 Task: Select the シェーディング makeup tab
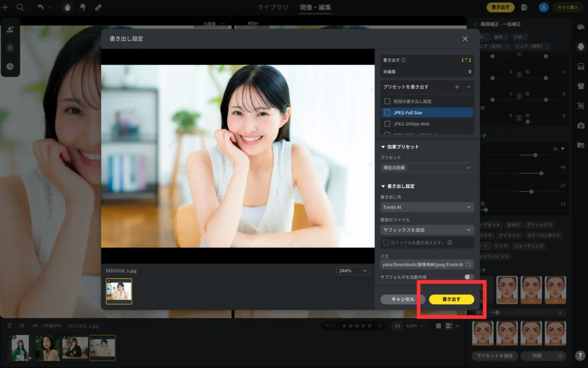pyautogui.click(x=529, y=246)
